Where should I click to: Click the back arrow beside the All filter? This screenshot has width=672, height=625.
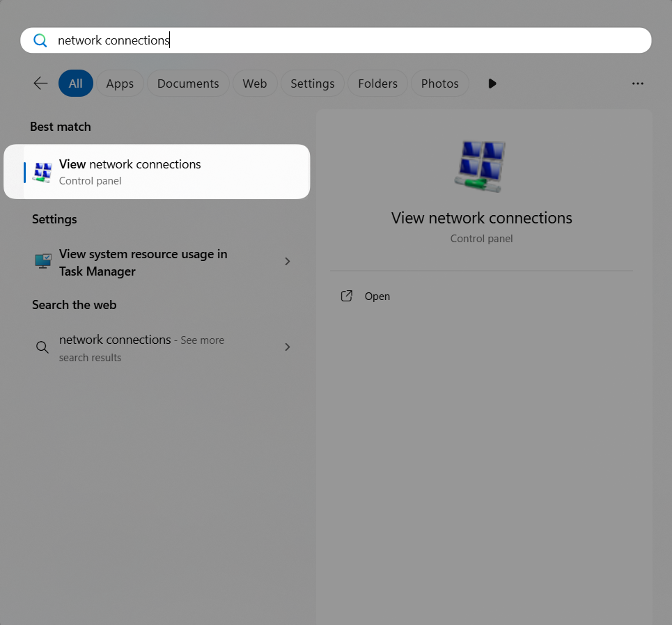(x=40, y=84)
